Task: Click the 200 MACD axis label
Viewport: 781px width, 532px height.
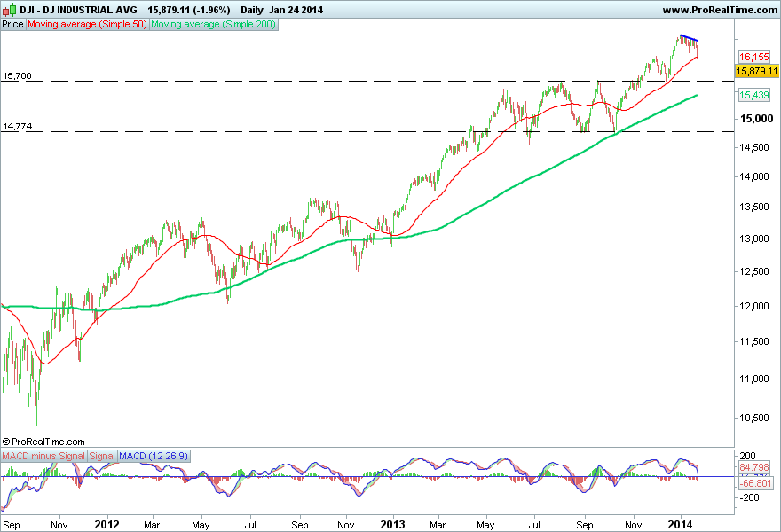Action: pyautogui.click(x=748, y=456)
